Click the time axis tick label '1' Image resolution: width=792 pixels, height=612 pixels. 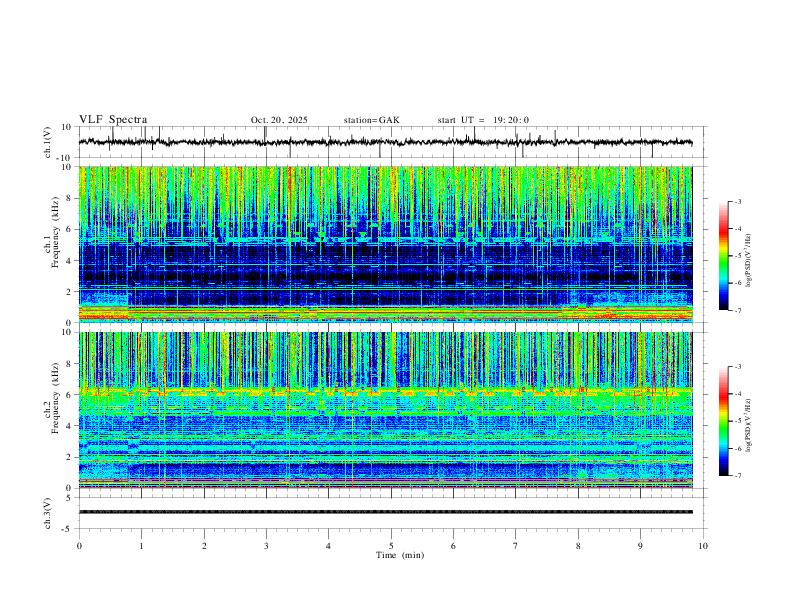tap(141, 546)
